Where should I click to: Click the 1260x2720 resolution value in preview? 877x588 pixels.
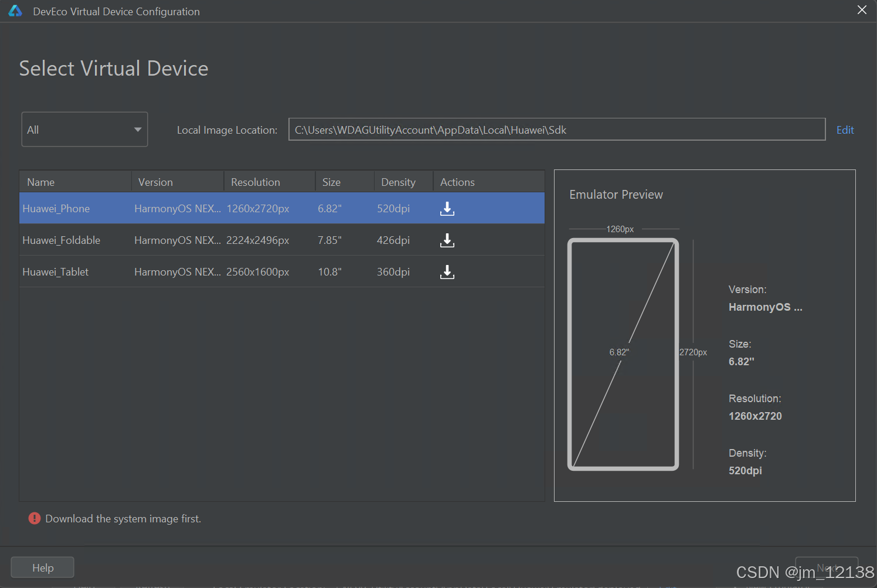pos(755,416)
